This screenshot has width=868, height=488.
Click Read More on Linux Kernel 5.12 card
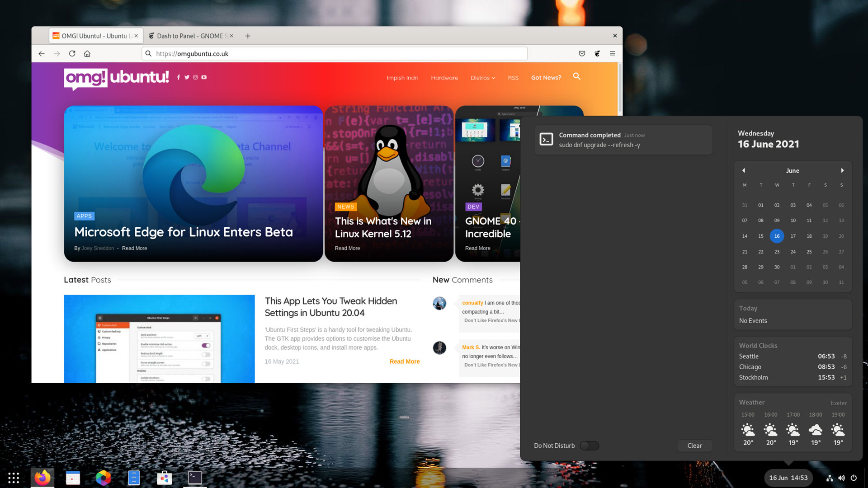point(347,249)
